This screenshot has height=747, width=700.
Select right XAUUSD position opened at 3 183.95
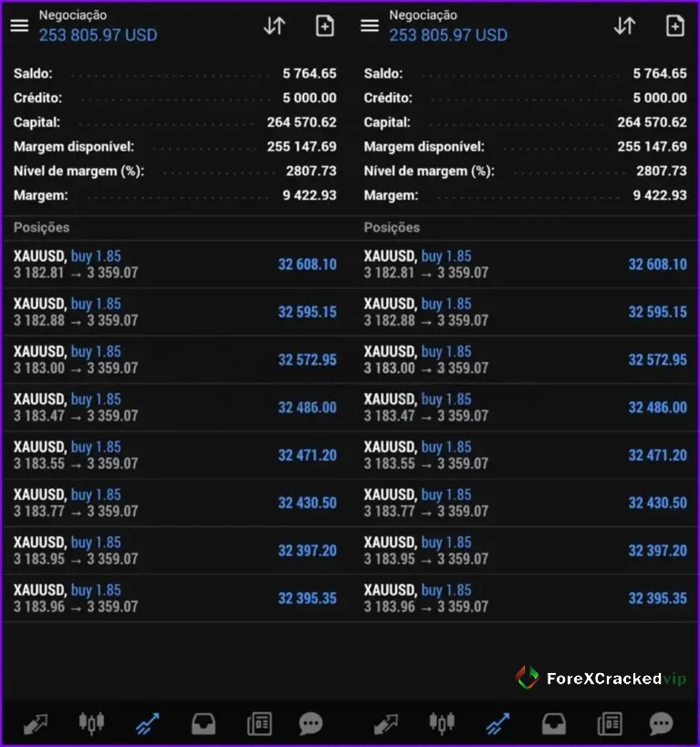coord(525,550)
